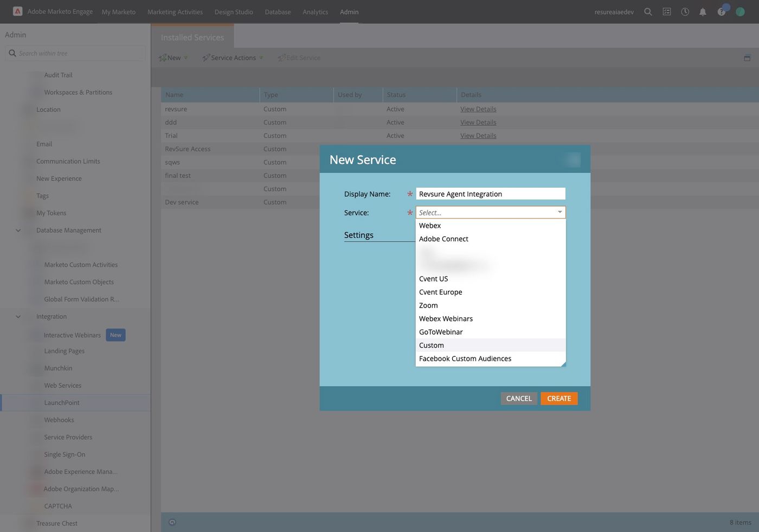Choose Custom from the service list
The height and width of the screenshot is (532, 759).
pos(491,345)
